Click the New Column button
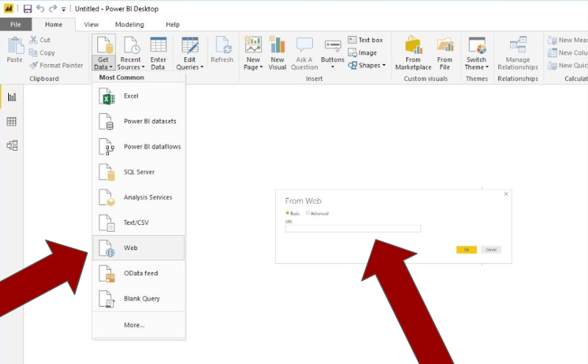Image resolution: width=588 pixels, height=364 pixels. (x=567, y=53)
